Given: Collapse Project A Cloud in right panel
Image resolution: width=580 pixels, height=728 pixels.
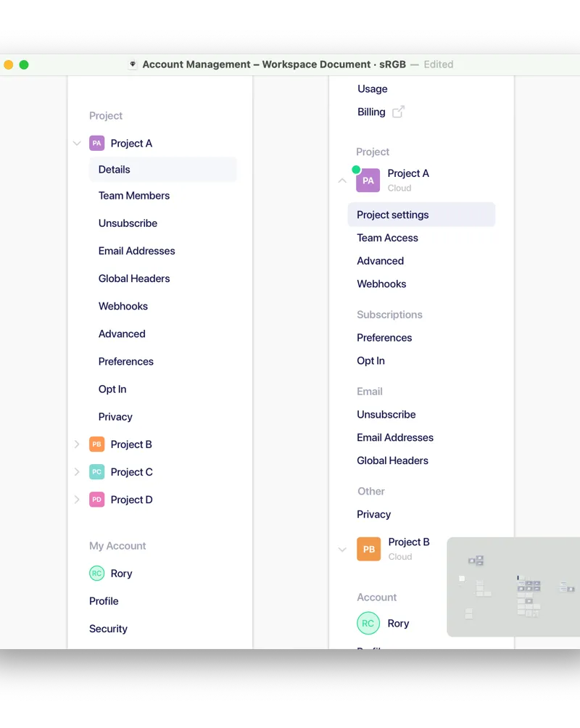Looking at the screenshot, I should (x=342, y=181).
